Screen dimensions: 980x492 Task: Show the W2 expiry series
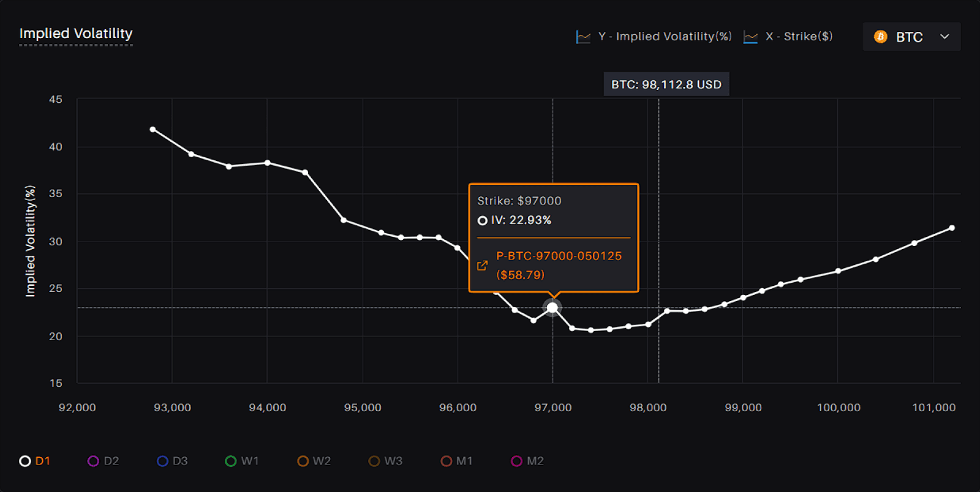pyautogui.click(x=314, y=461)
